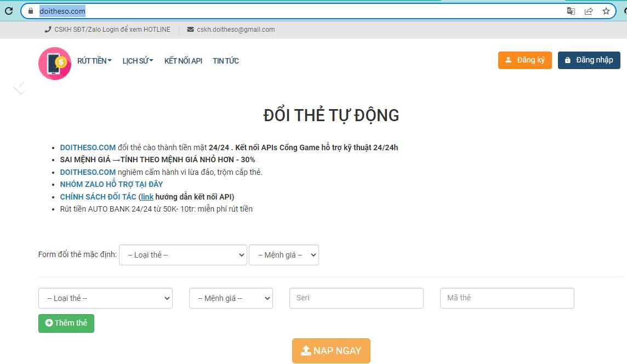Go to KẾT NỐI API page
This screenshot has width=627, height=364.
coord(183,61)
